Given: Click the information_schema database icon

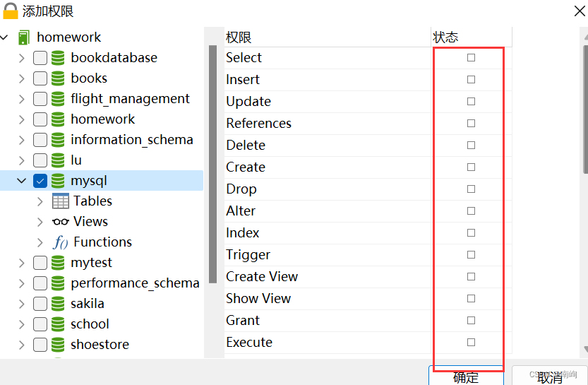Looking at the screenshot, I should tap(58, 140).
